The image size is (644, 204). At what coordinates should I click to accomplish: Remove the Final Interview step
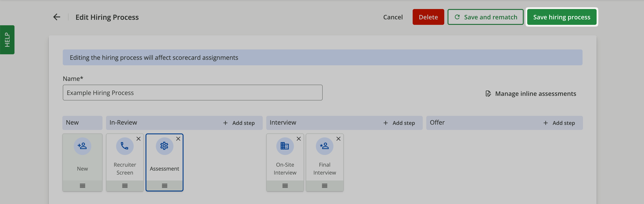click(x=338, y=139)
